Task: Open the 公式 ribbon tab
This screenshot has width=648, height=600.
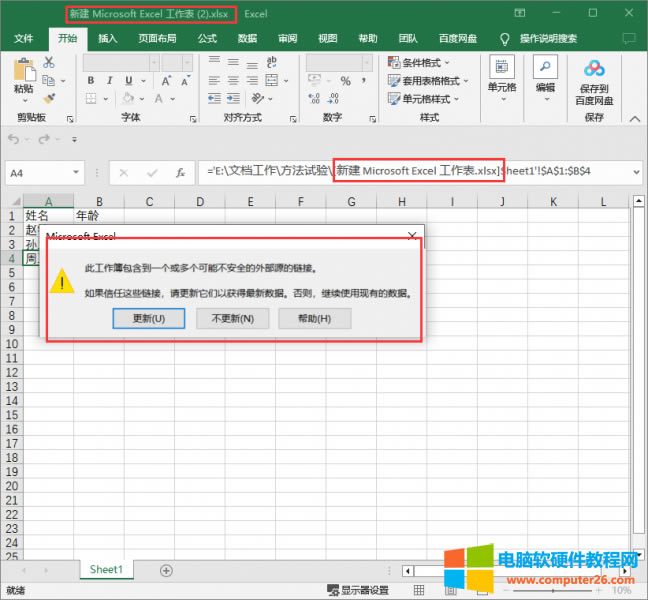Action: pos(207,39)
